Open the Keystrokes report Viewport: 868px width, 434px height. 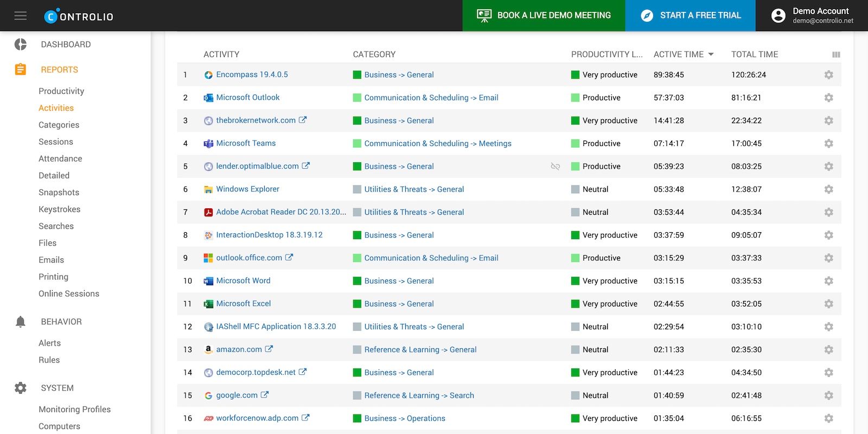[x=59, y=209]
